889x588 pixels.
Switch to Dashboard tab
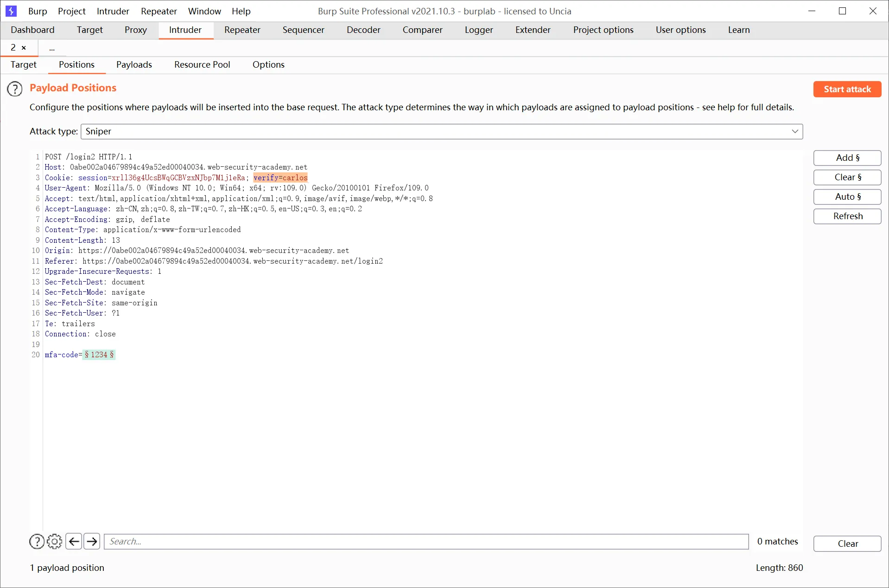[32, 30]
